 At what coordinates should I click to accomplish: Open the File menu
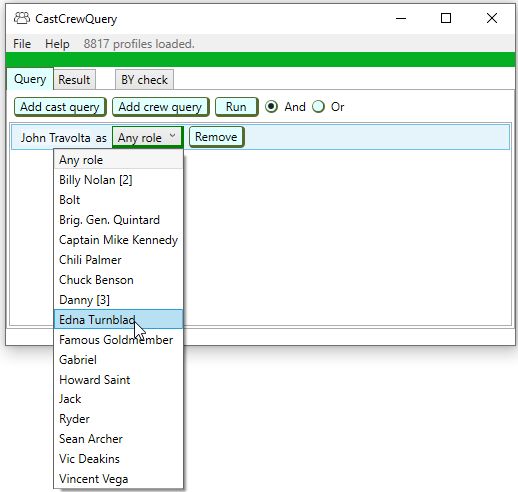coord(22,44)
